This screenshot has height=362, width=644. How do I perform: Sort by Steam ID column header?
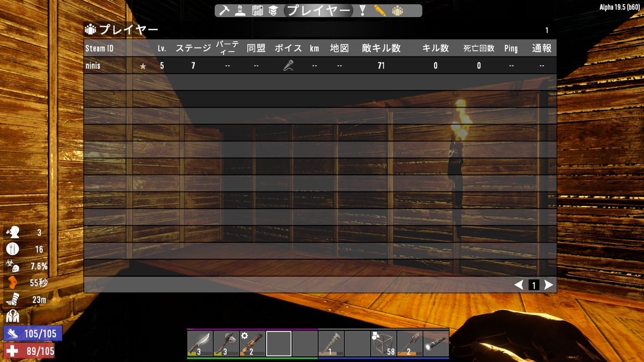tap(100, 48)
